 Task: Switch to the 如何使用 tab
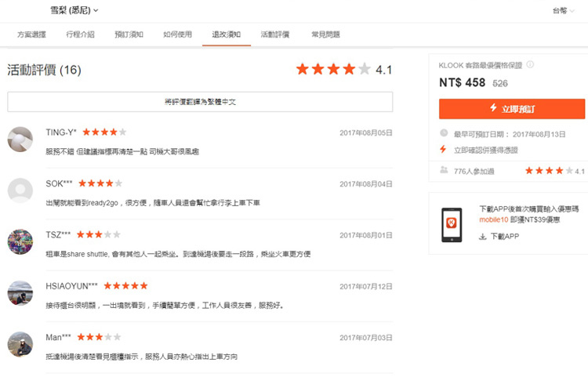(x=177, y=34)
